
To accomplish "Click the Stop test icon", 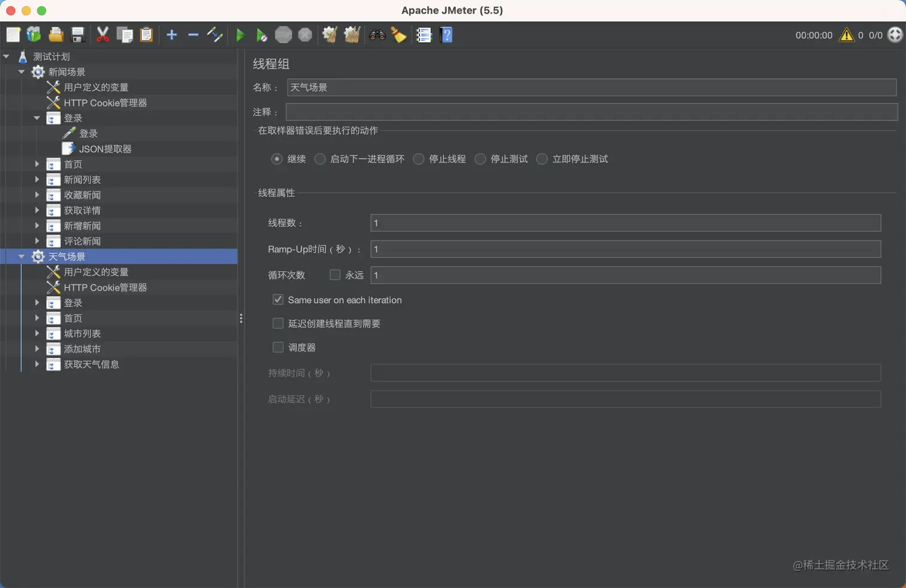I will pyautogui.click(x=283, y=35).
